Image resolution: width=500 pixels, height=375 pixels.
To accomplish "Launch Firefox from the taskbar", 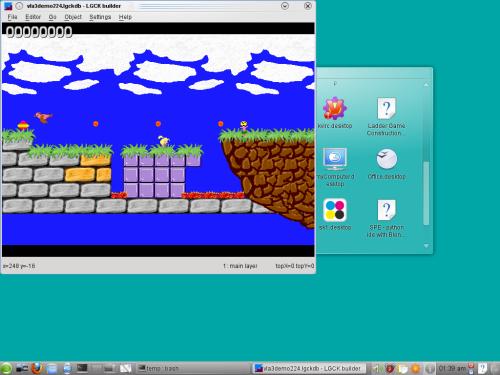I will 37,368.
